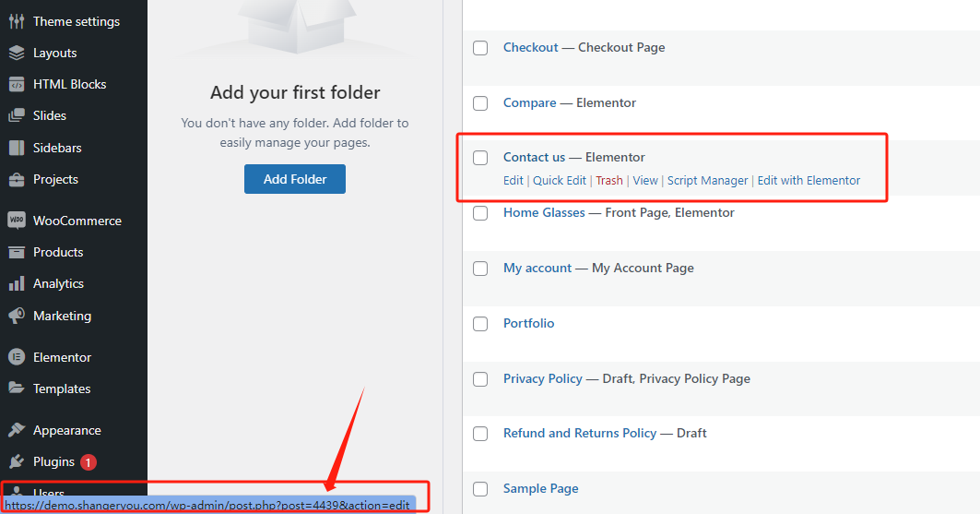Click the red Plugins update badge

[89, 462]
